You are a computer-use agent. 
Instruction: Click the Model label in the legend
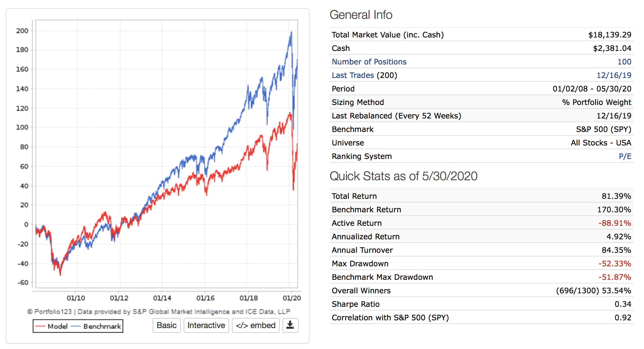click(x=57, y=326)
